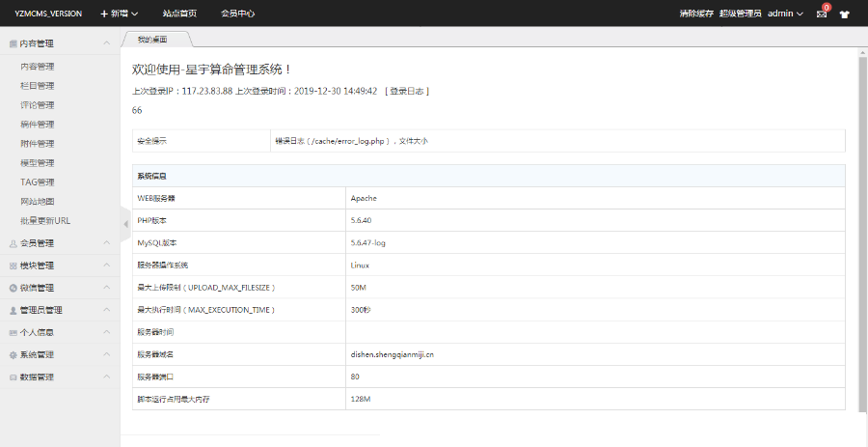Click the T-shirt theme skin icon

coord(845,14)
